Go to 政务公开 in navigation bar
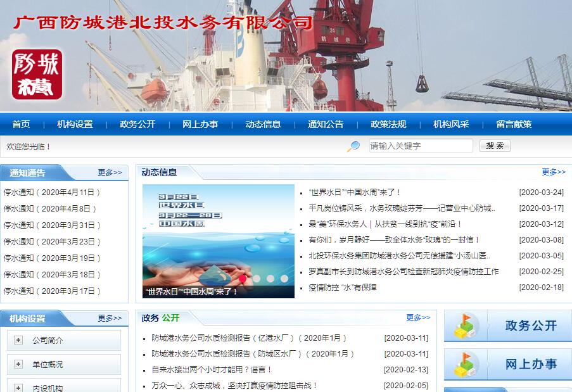Screen dimensions: 572x392 click(x=137, y=124)
